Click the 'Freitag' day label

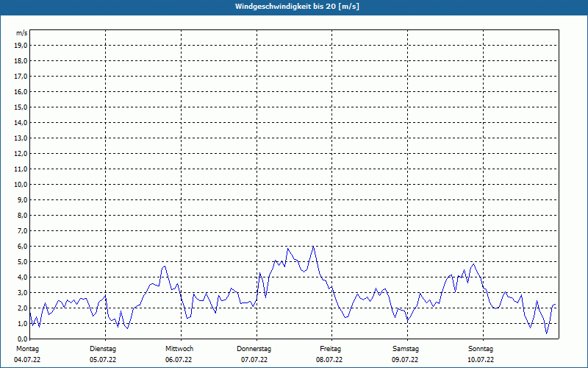click(x=330, y=349)
